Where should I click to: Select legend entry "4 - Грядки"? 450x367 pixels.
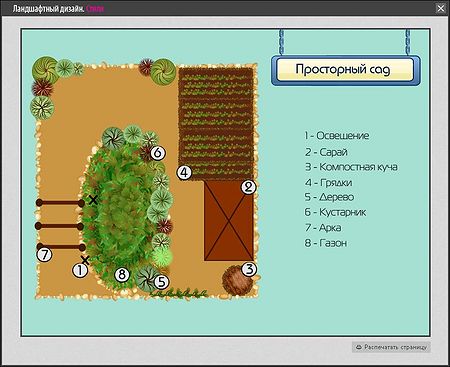tap(328, 182)
